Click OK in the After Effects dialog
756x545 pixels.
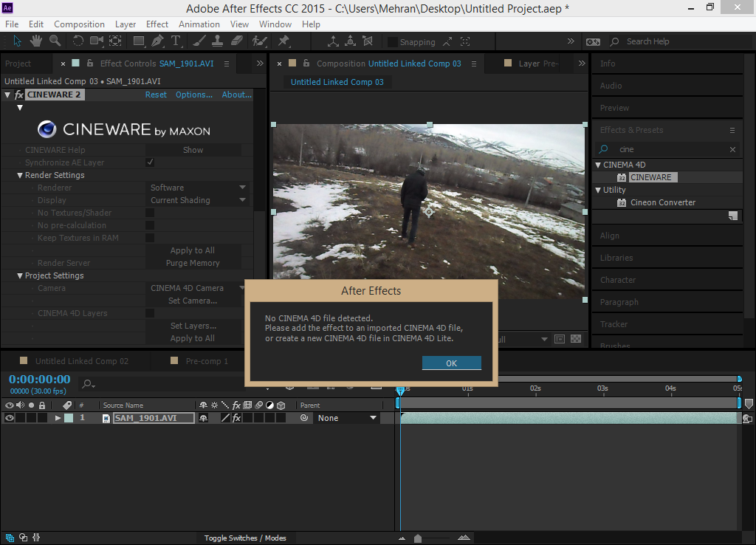(451, 363)
